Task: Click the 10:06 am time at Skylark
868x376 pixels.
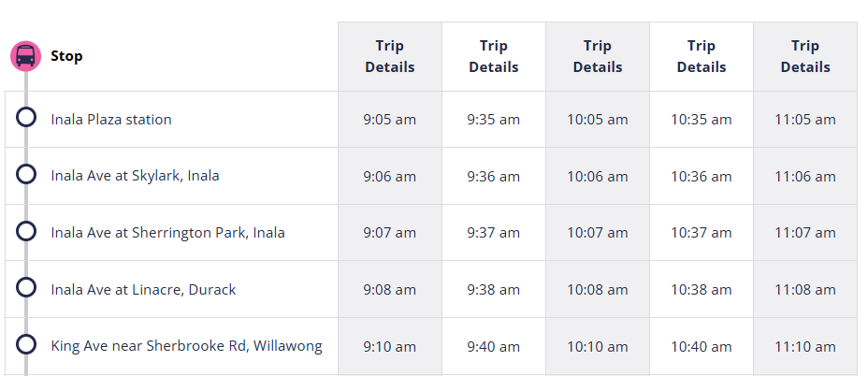Action: [598, 177]
